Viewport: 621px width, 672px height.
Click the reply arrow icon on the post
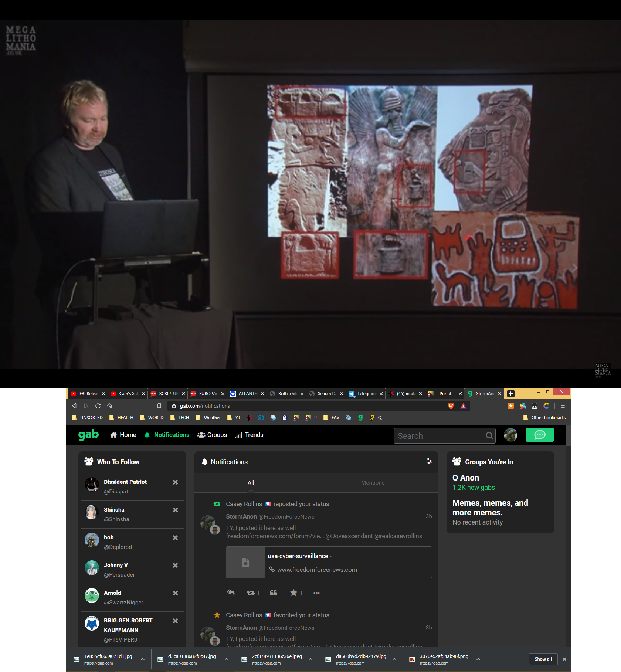(231, 593)
